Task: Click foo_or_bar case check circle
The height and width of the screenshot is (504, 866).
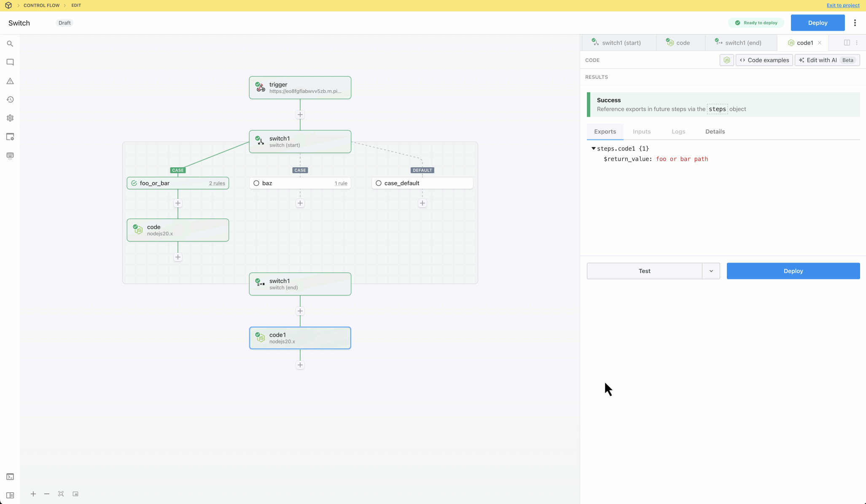Action: [134, 183]
